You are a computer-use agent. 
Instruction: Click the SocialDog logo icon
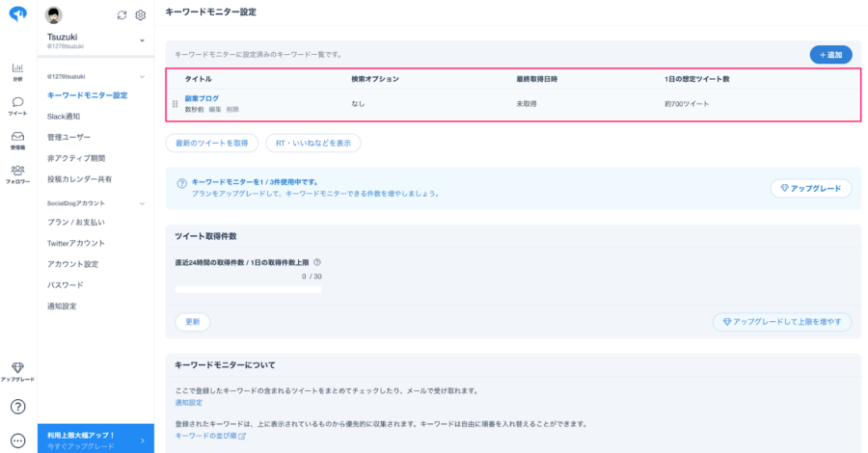click(17, 13)
